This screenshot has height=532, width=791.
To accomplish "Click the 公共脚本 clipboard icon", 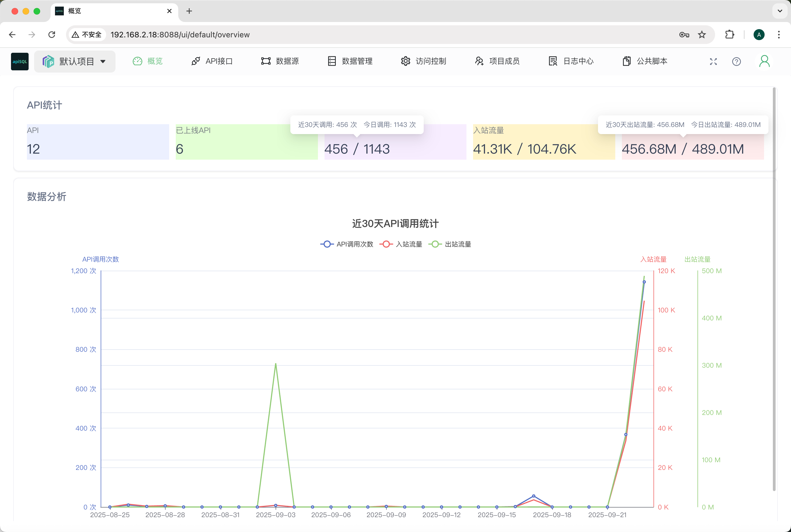I will click(x=626, y=61).
